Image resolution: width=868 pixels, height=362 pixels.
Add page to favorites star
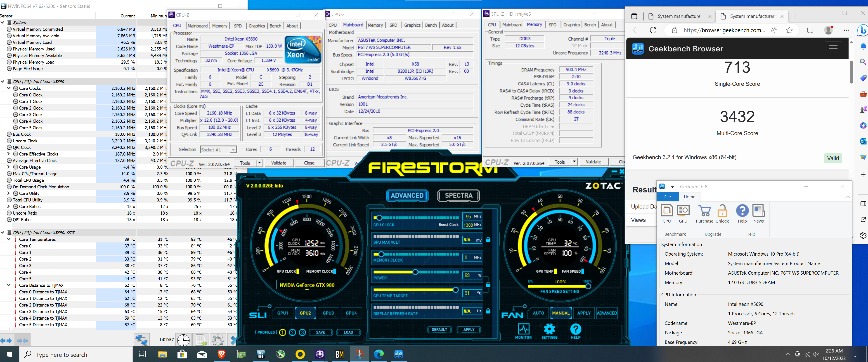tap(789, 30)
